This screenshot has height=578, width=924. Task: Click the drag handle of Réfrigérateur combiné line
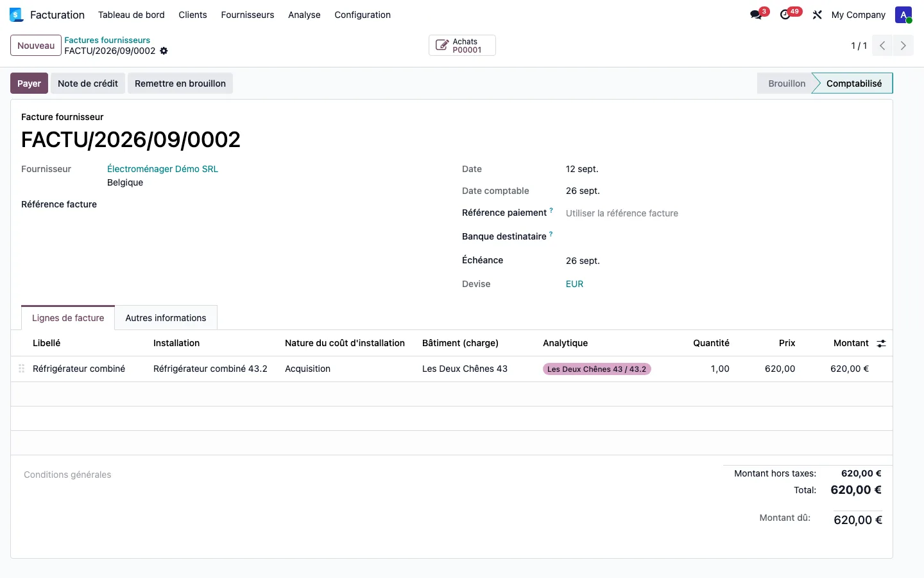pos(21,369)
